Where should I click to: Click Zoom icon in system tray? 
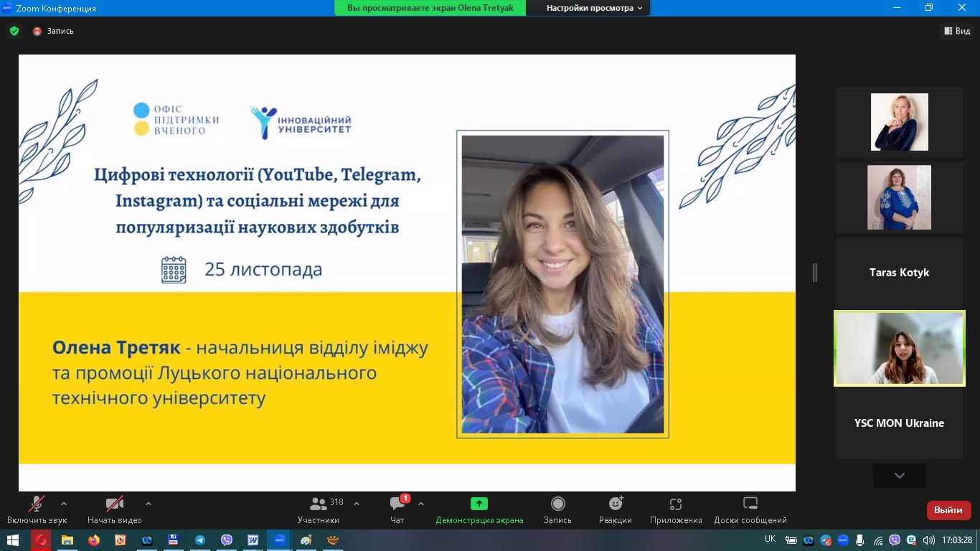(x=843, y=540)
